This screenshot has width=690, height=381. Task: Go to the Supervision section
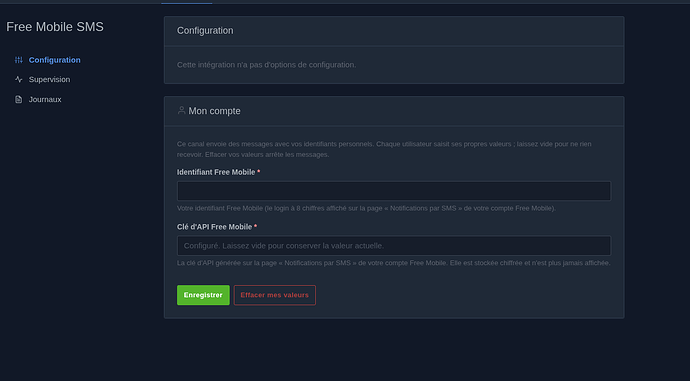click(x=49, y=79)
